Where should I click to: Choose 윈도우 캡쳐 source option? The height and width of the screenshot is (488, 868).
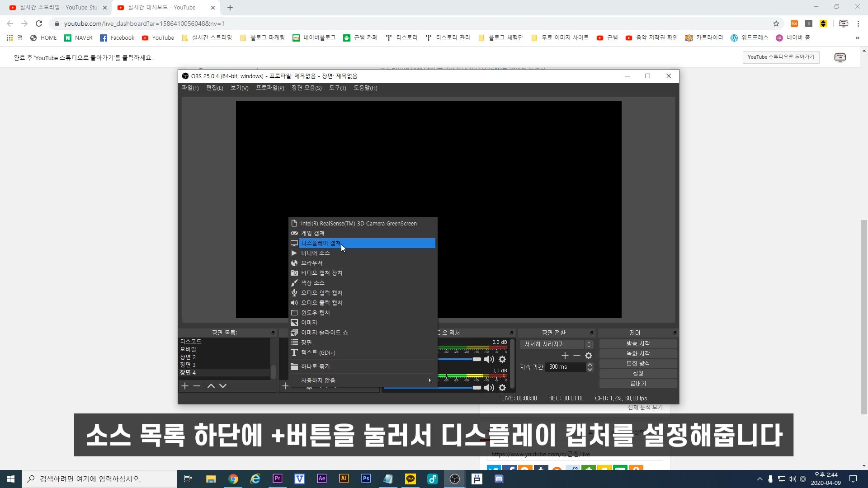click(x=315, y=313)
